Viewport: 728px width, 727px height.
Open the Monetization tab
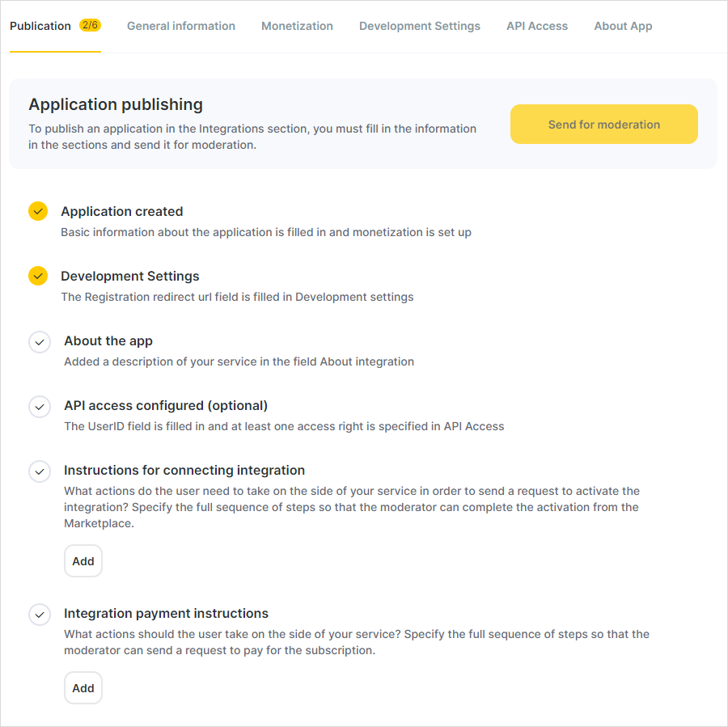point(297,26)
